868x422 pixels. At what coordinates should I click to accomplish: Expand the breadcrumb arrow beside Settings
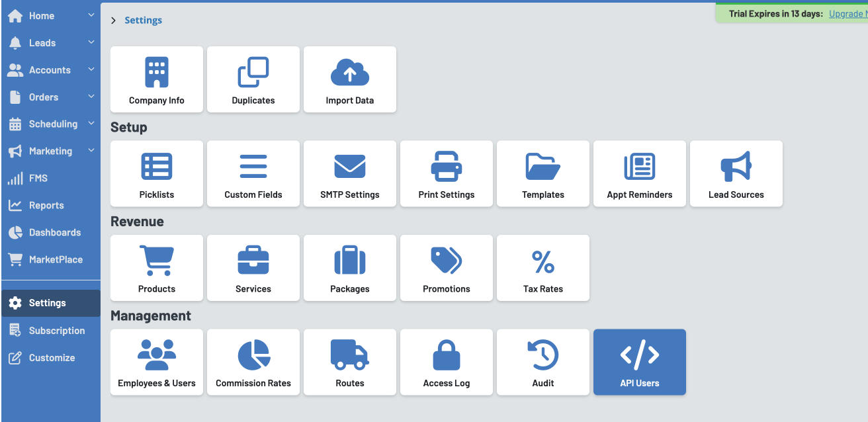[x=114, y=21]
